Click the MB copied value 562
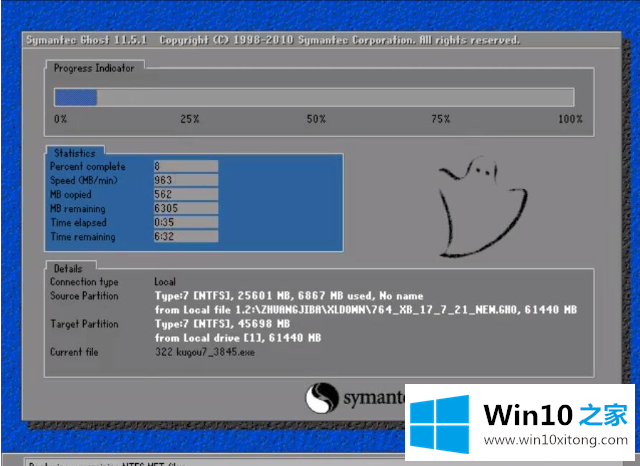Screen dimensions: 640x466 pos(186,194)
